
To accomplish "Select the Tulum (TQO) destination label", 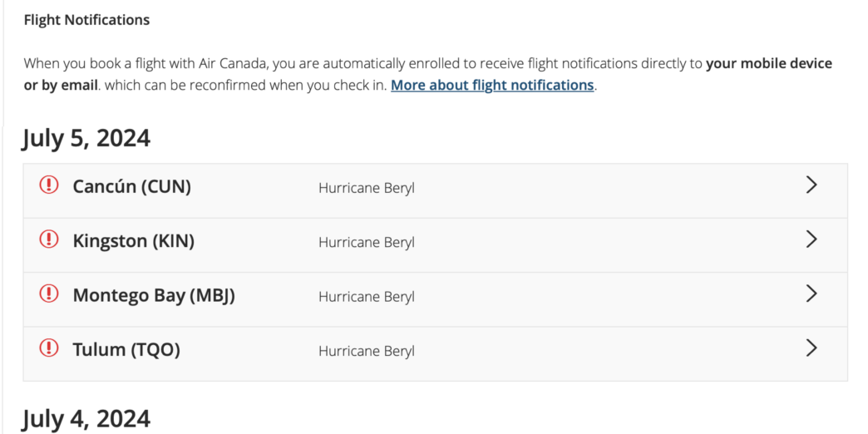I will pos(126,349).
